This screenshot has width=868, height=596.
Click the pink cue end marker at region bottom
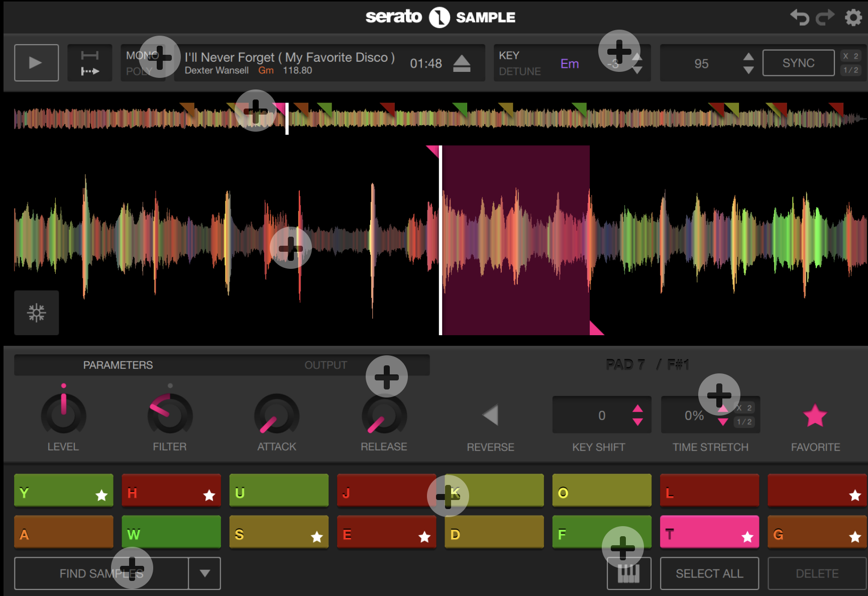click(596, 328)
